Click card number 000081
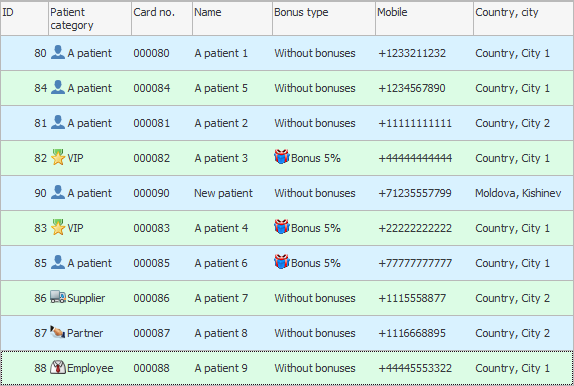This screenshot has width=574, height=386. (151, 123)
